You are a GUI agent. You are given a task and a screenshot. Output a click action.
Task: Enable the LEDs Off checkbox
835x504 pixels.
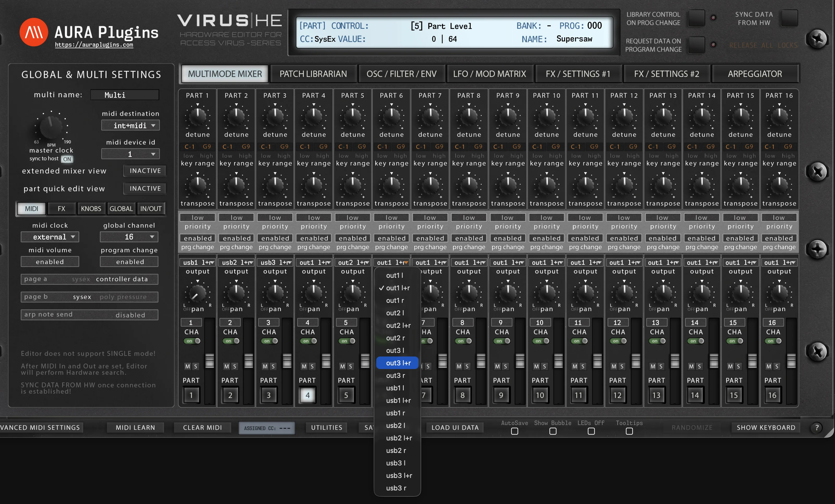pos(591,431)
